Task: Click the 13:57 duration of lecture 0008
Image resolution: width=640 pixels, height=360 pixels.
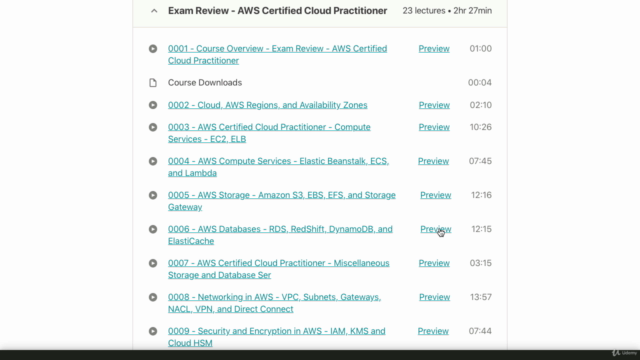Action: pyautogui.click(x=480, y=297)
